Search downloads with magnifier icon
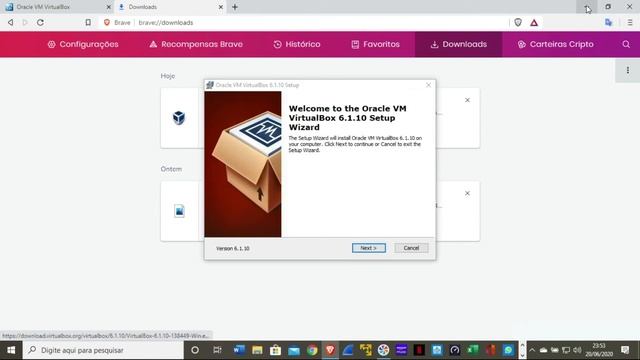 [x=626, y=44]
